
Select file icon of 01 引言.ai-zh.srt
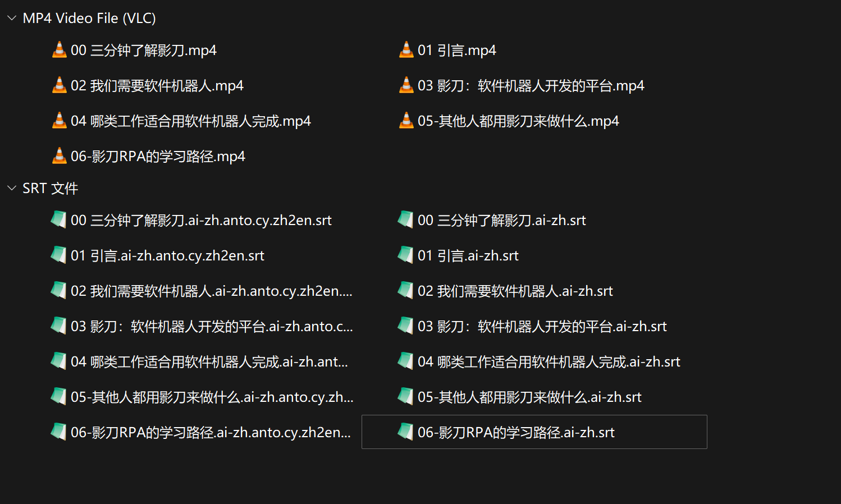[405, 255]
